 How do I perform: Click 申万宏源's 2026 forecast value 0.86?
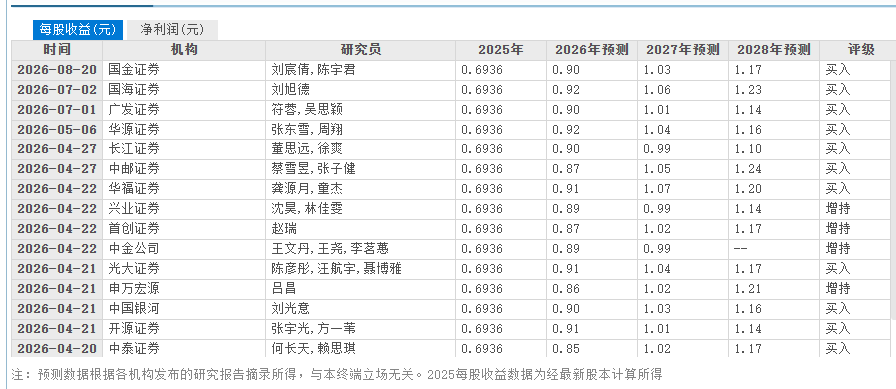point(566,289)
